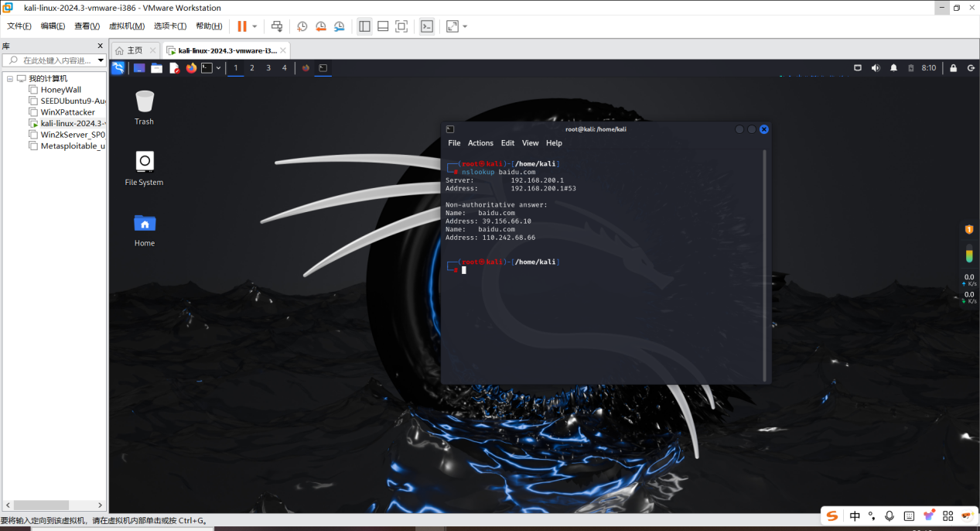Collapse the 我的计算机 tree node
This screenshot has width=980, height=531.
[9, 78]
